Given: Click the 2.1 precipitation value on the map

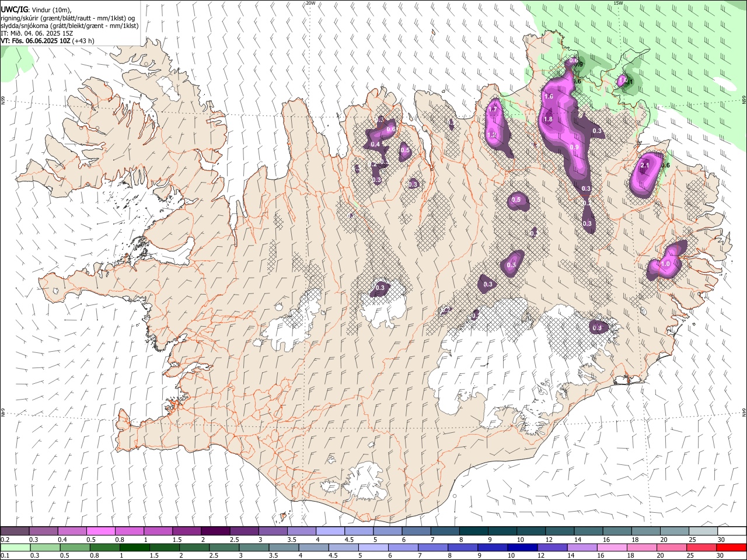Looking at the screenshot, I should tap(644, 166).
